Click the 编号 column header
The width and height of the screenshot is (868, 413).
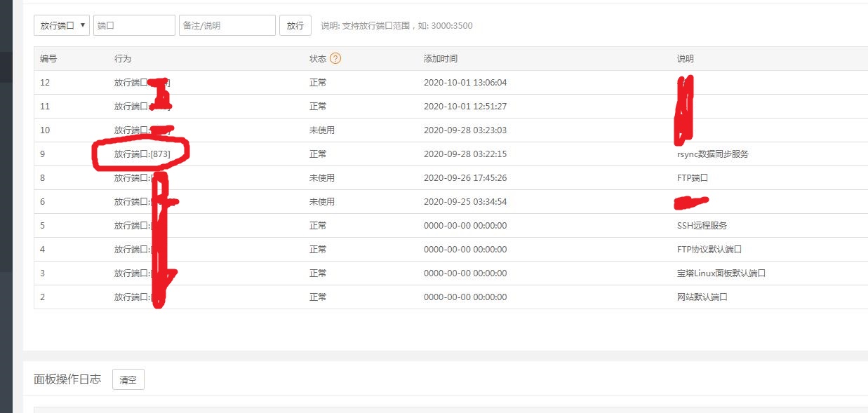[x=48, y=58]
